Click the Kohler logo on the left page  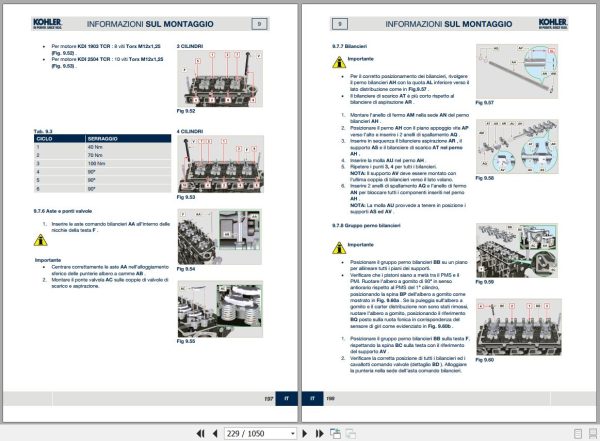[47, 24]
